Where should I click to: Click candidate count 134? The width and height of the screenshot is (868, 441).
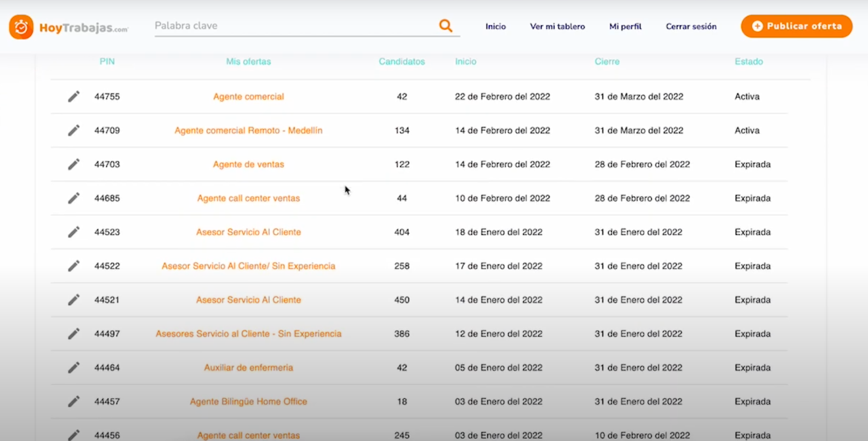tap(402, 130)
